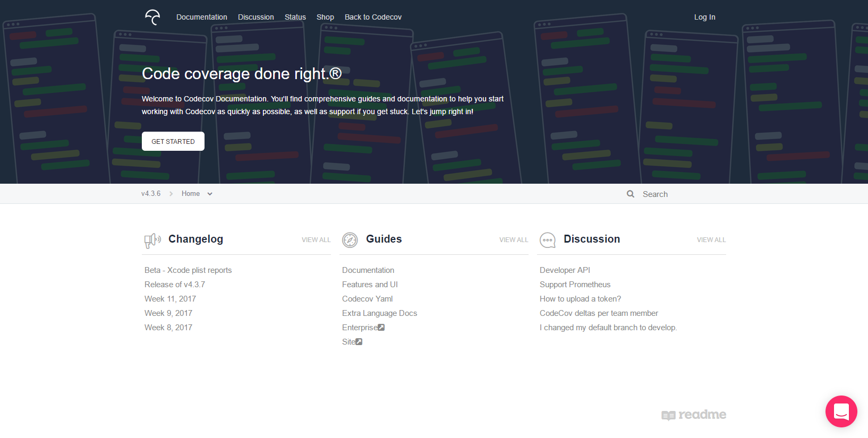This screenshot has height=438, width=868.
Task: Open the Changelog section heading
Action: pos(195,239)
